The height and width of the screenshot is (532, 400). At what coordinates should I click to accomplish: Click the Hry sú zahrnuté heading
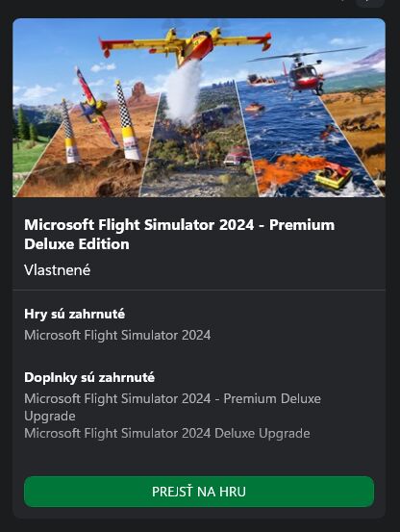75,314
